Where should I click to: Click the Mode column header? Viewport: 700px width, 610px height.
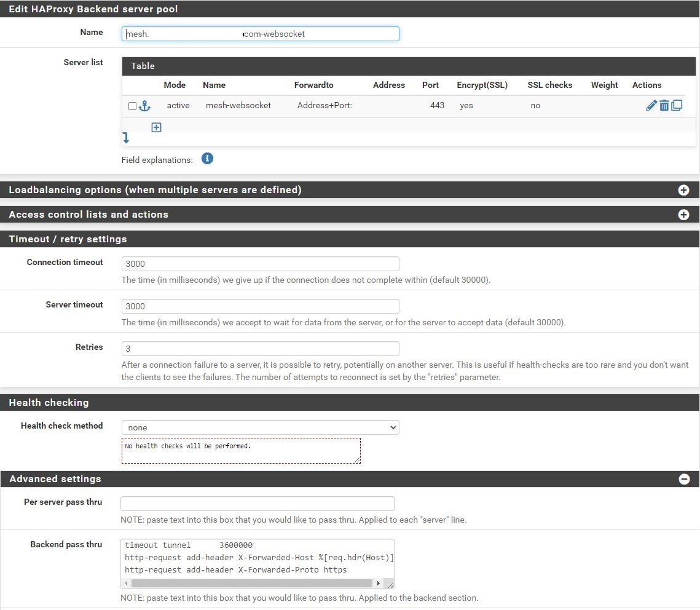[x=175, y=85]
